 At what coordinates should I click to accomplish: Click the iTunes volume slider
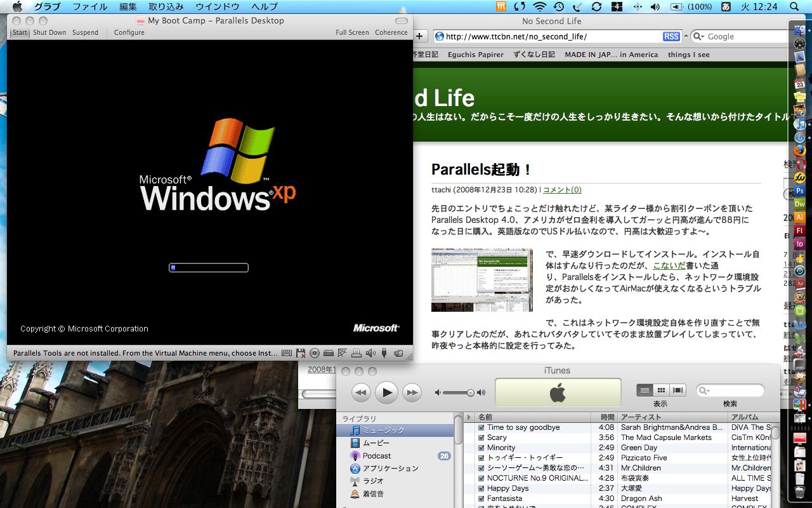pos(457,393)
